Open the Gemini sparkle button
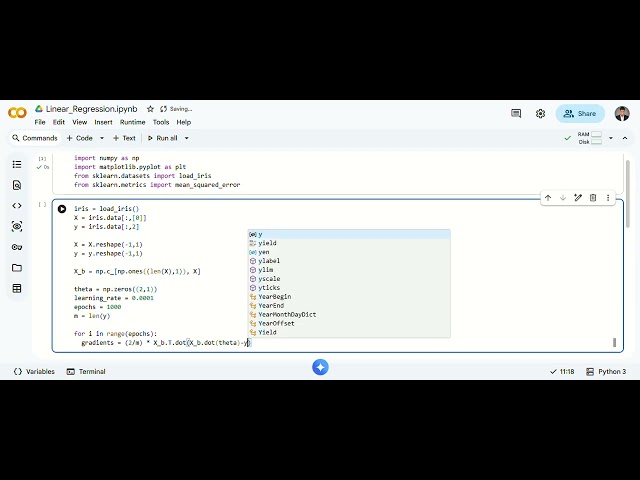 click(x=320, y=367)
